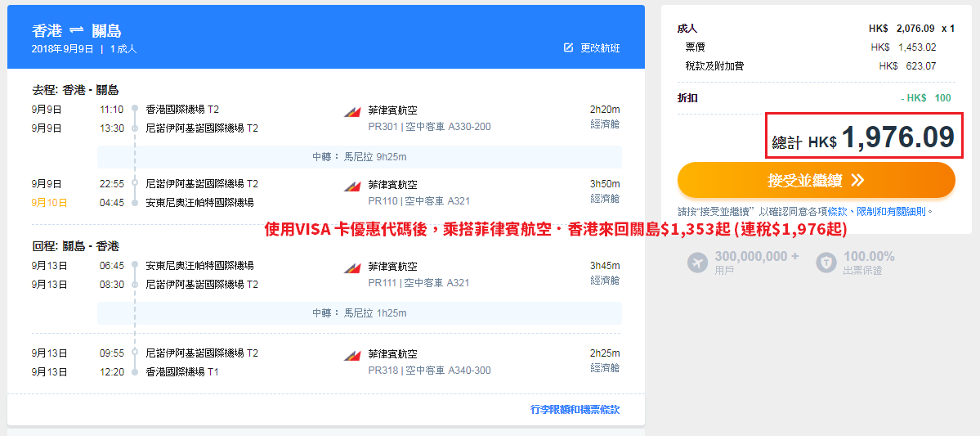Click the 2h25m flight duration
The width and height of the screenshot is (980, 436).
(x=605, y=353)
